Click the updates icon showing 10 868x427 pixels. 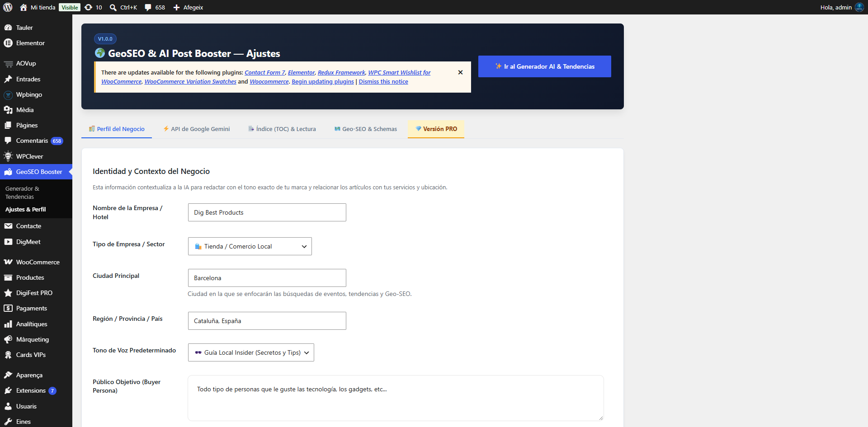89,7
